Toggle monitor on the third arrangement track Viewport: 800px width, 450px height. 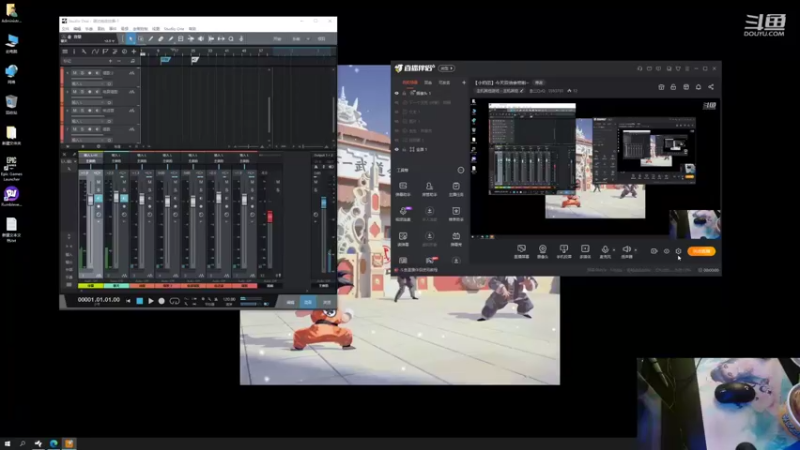pos(97,111)
